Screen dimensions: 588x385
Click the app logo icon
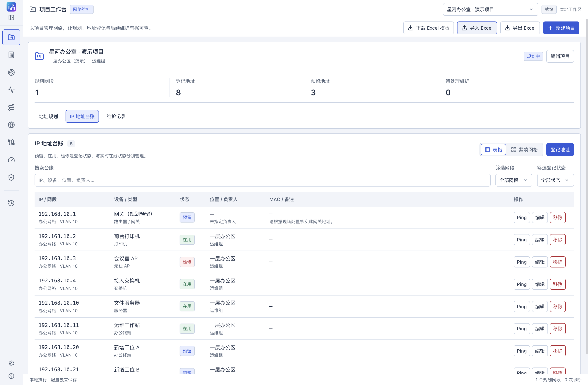tap(11, 7)
